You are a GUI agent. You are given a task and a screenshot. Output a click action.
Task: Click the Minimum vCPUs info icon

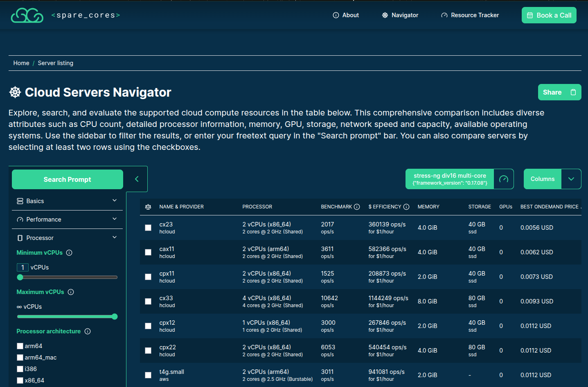point(69,253)
